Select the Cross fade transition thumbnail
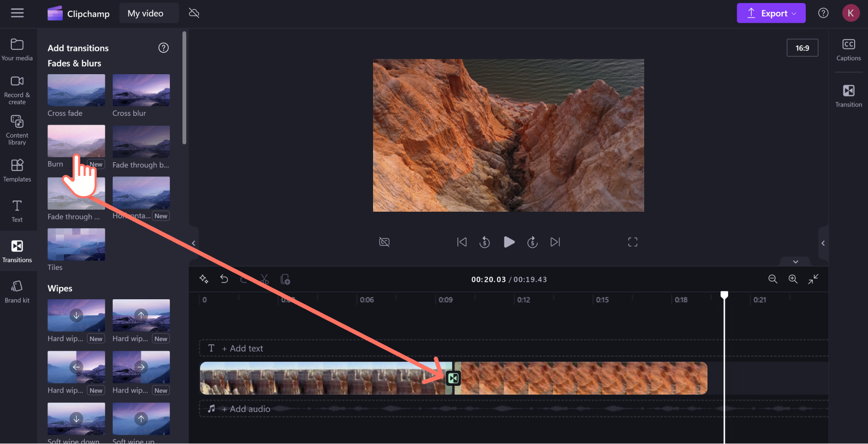This screenshot has width=868, height=444. pos(76,90)
